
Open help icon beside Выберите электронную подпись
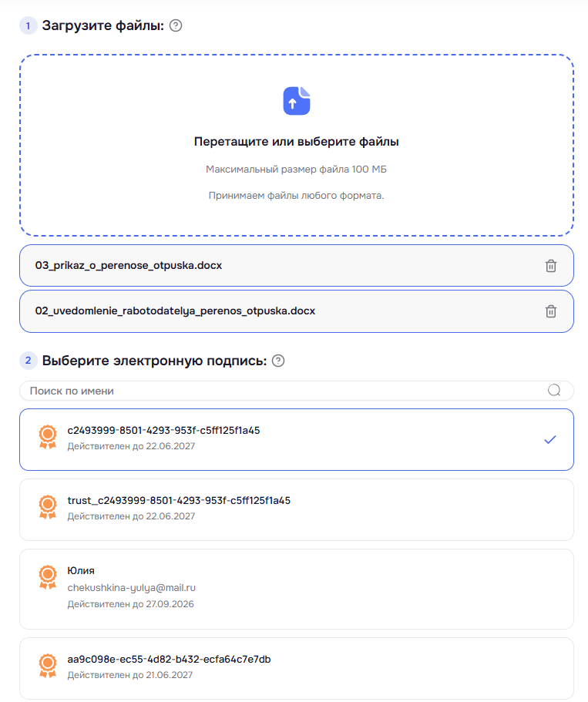278,361
